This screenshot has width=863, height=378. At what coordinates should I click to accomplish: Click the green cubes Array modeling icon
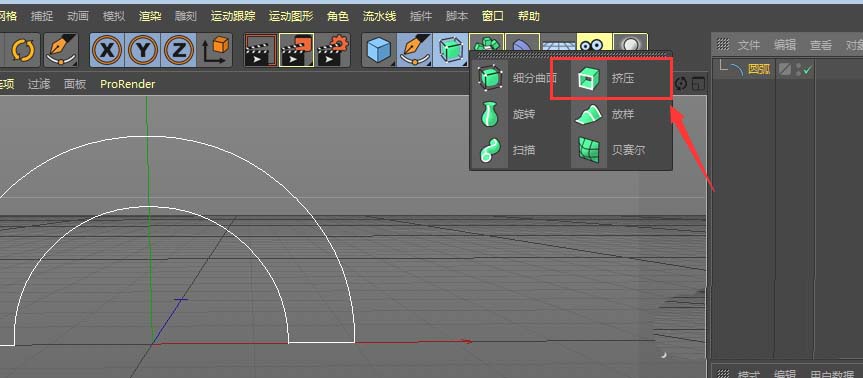pyautogui.click(x=487, y=43)
